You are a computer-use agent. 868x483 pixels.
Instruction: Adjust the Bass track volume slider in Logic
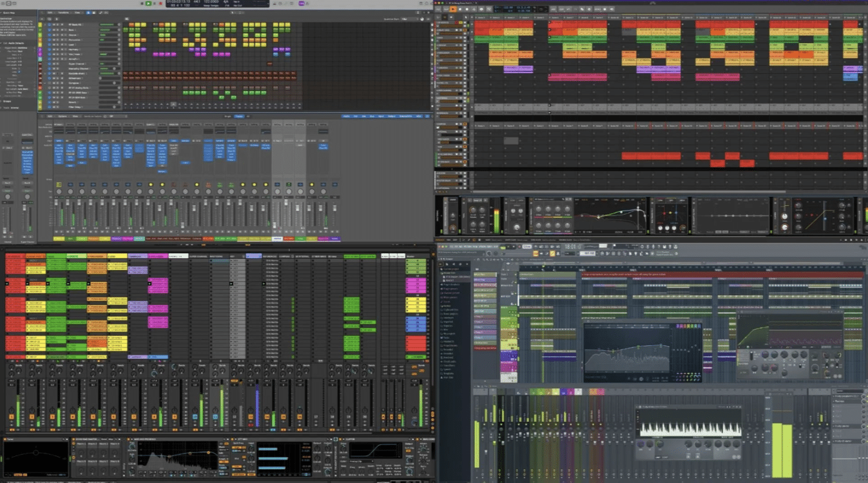point(109,29)
